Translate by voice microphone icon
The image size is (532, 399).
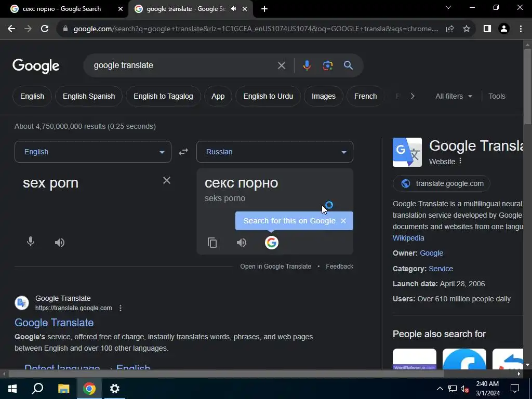point(31,242)
